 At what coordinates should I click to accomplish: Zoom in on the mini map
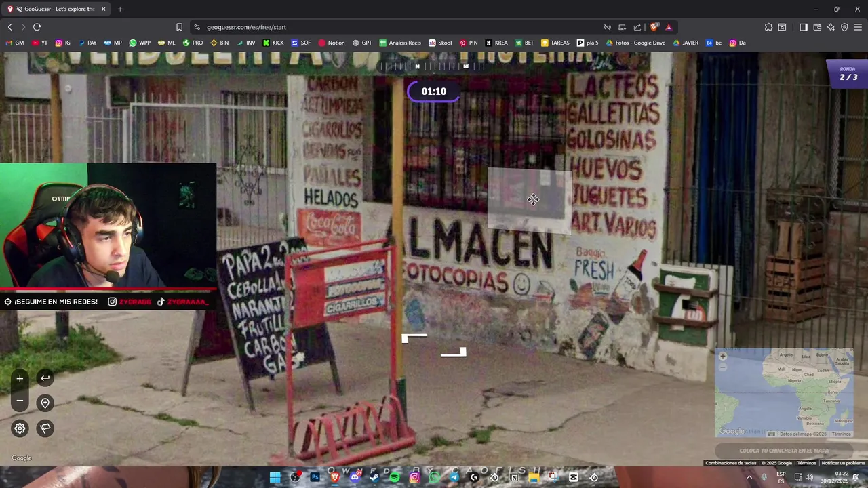[722, 356]
